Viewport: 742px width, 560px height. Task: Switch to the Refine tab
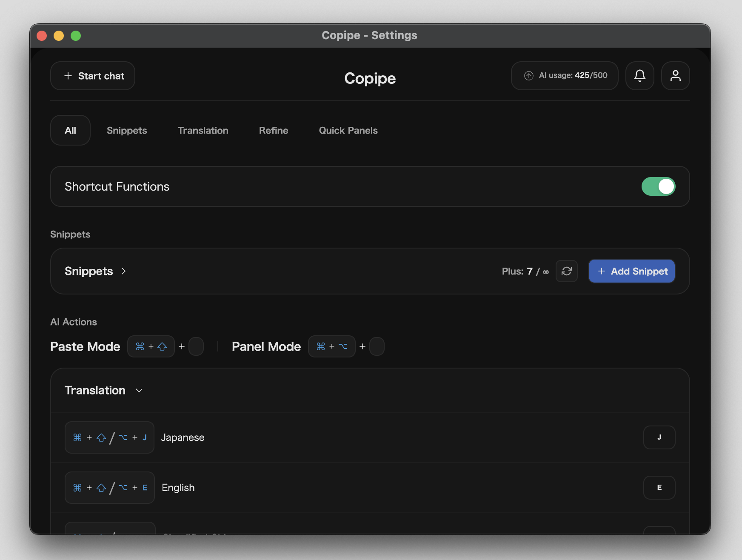(274, 130)
